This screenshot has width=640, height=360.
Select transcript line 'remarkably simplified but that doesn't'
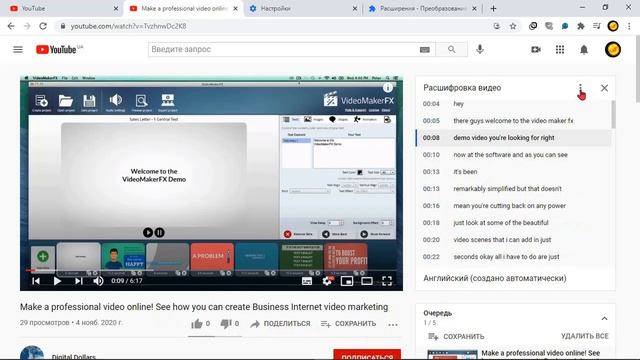pyautogui.click(x=513, y=189)
